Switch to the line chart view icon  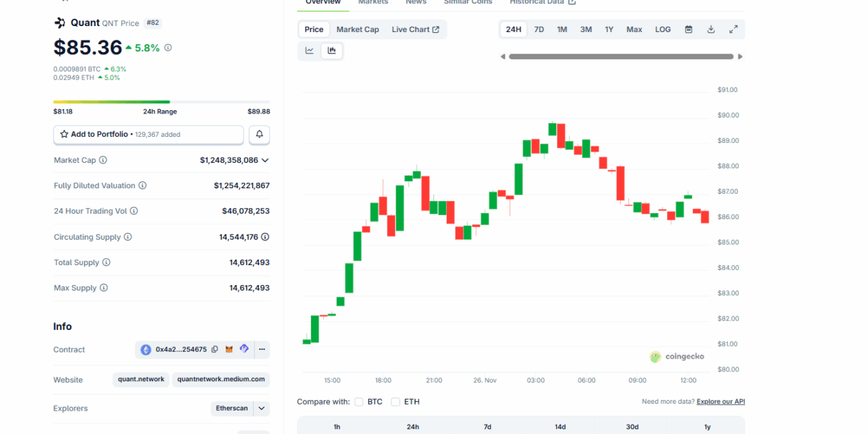[x=310, y=51]
